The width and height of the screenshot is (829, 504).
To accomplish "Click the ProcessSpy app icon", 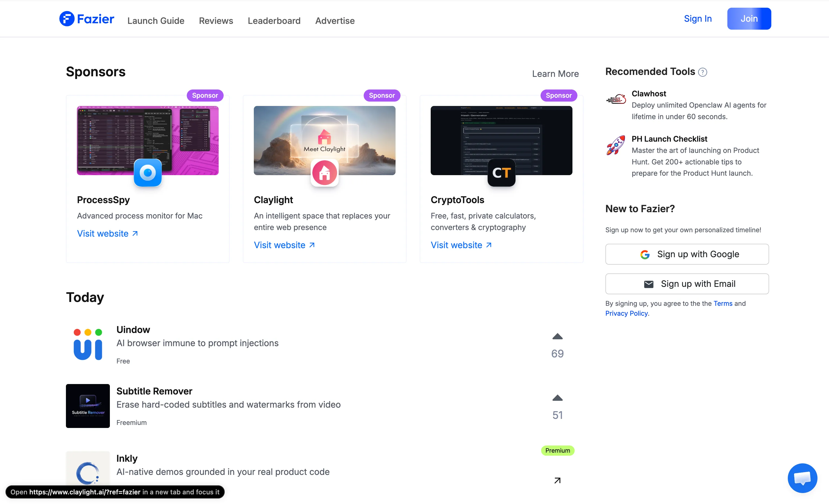I will (x=148, y=173).
